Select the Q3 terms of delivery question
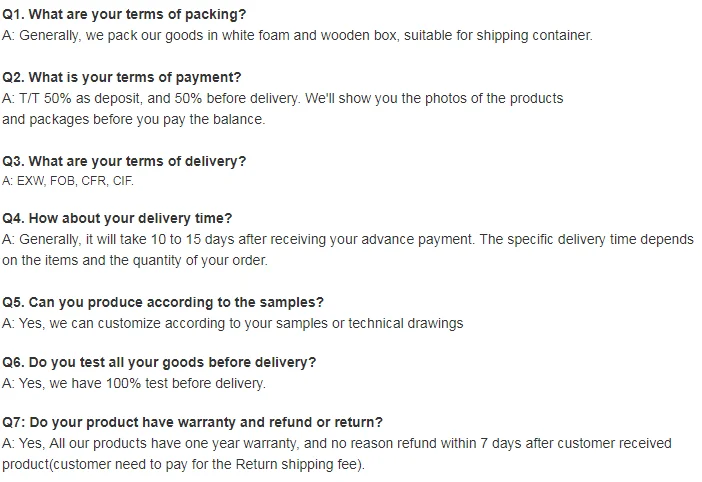 click(124, 161)
